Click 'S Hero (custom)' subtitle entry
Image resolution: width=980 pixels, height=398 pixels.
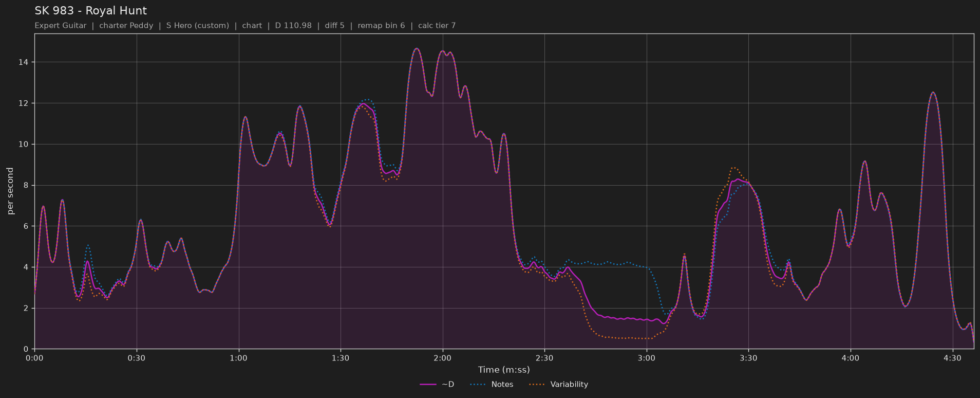(197, 26)
